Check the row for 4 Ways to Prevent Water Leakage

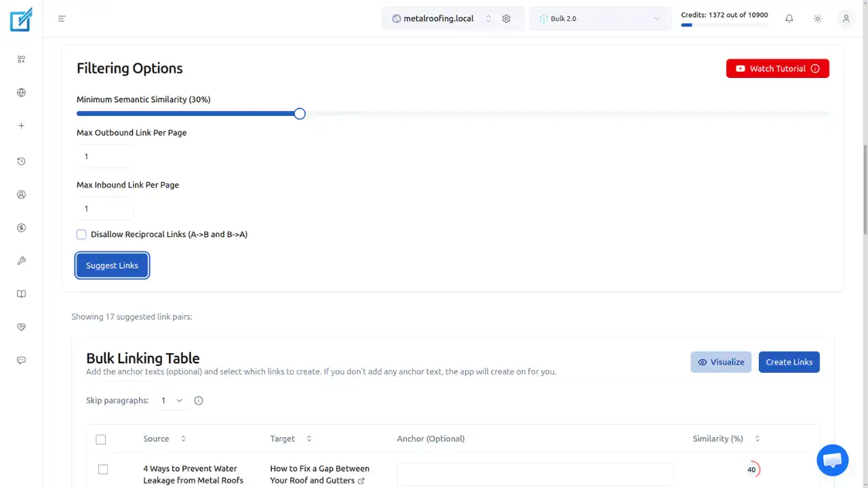[x=103, y=469]
